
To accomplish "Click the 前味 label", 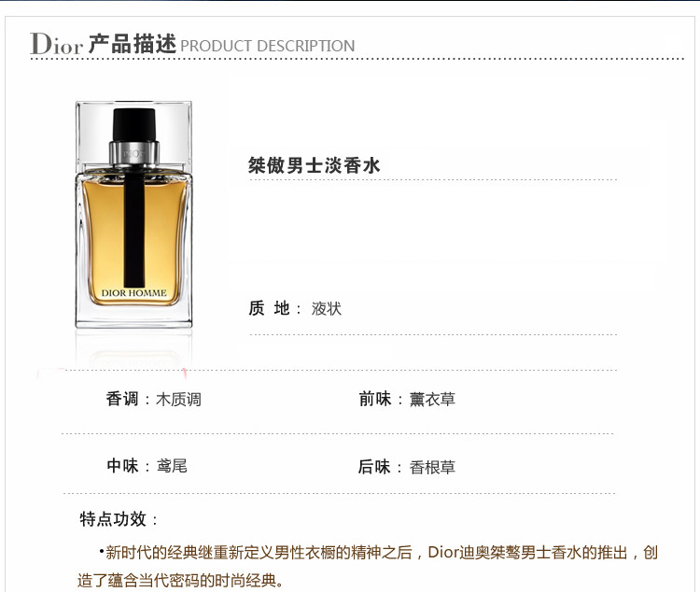I will (x=375, y=399).
